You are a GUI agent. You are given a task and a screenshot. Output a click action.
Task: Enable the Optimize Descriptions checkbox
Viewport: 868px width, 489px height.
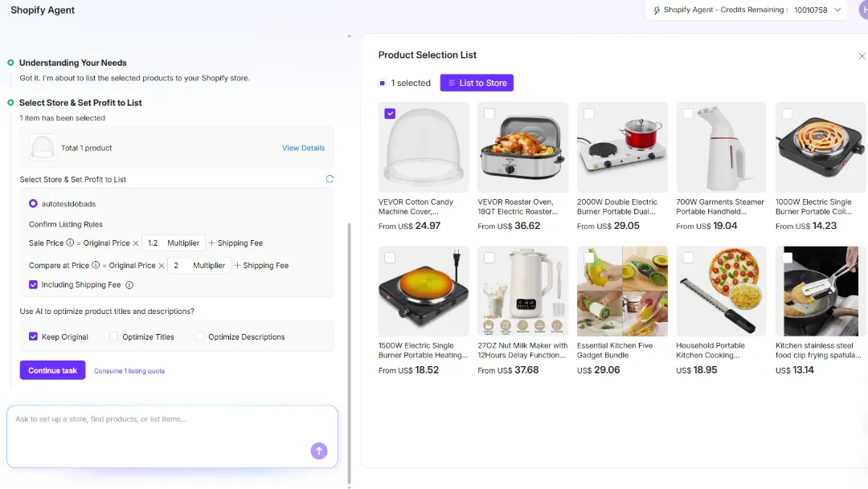[x=200, y=337]
